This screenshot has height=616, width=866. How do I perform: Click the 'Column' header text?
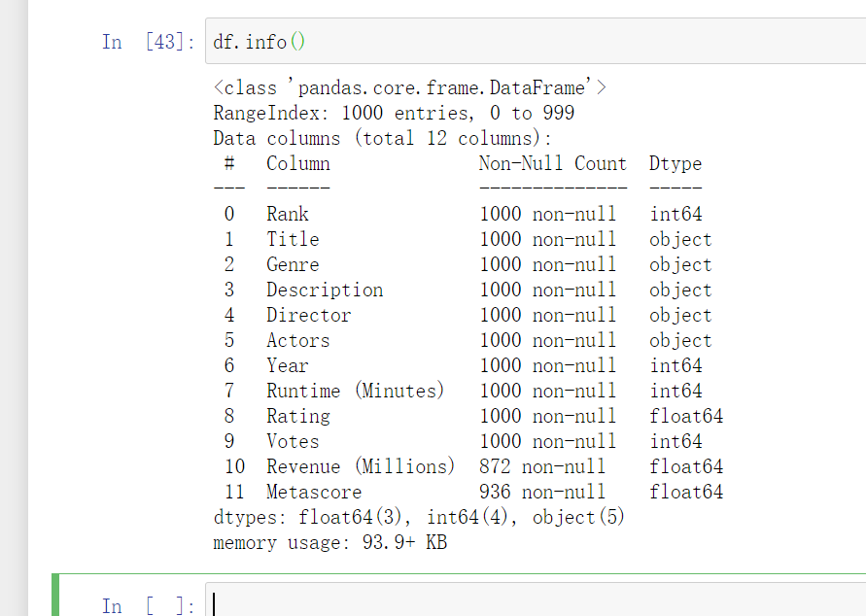point(298,163)
